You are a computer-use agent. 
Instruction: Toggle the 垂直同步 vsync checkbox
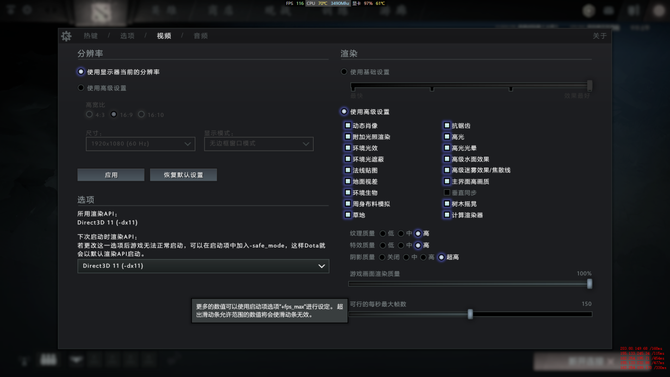(x=447, y=193)
